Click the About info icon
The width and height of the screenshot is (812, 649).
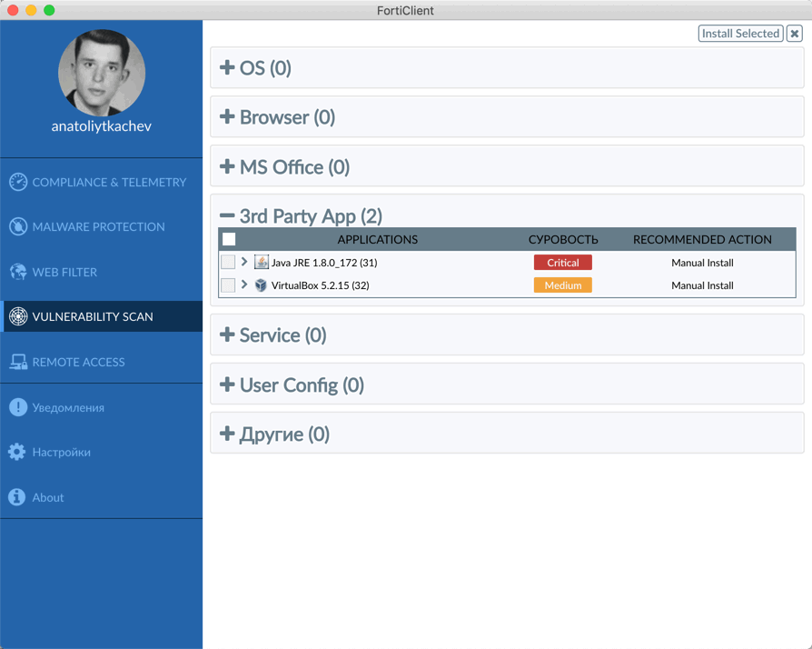point(17,497)
